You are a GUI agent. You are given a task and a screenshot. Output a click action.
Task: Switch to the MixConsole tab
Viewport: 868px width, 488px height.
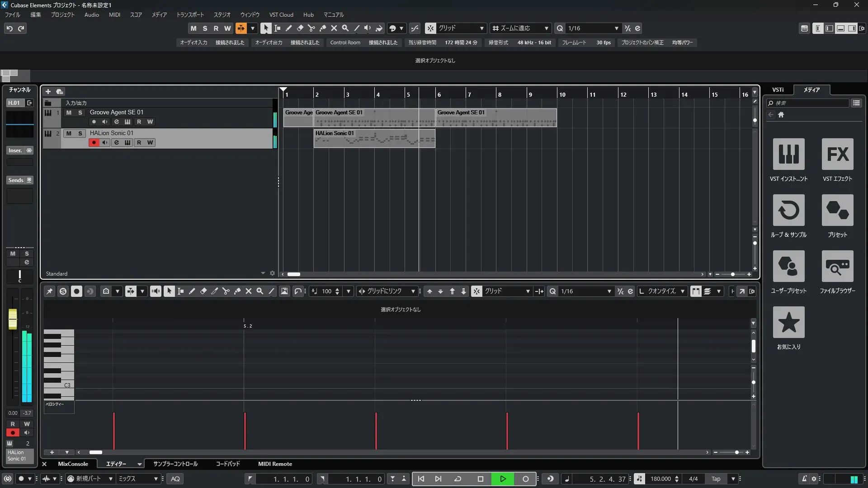pos(73,464)
